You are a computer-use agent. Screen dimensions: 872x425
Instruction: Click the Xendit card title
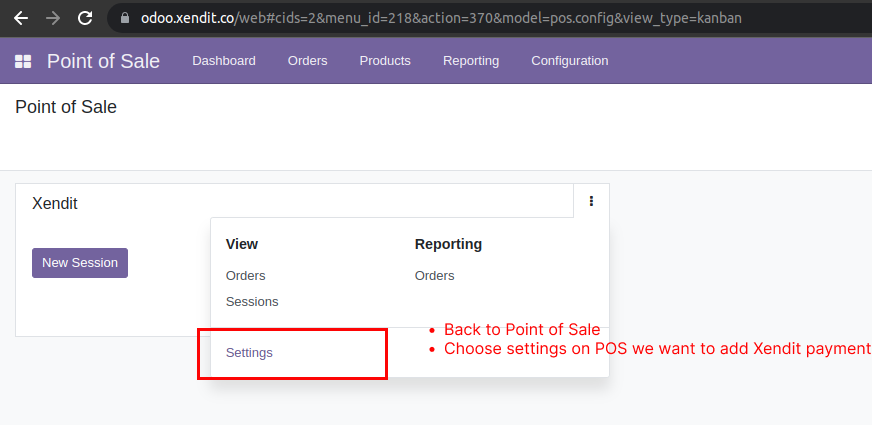54,204
